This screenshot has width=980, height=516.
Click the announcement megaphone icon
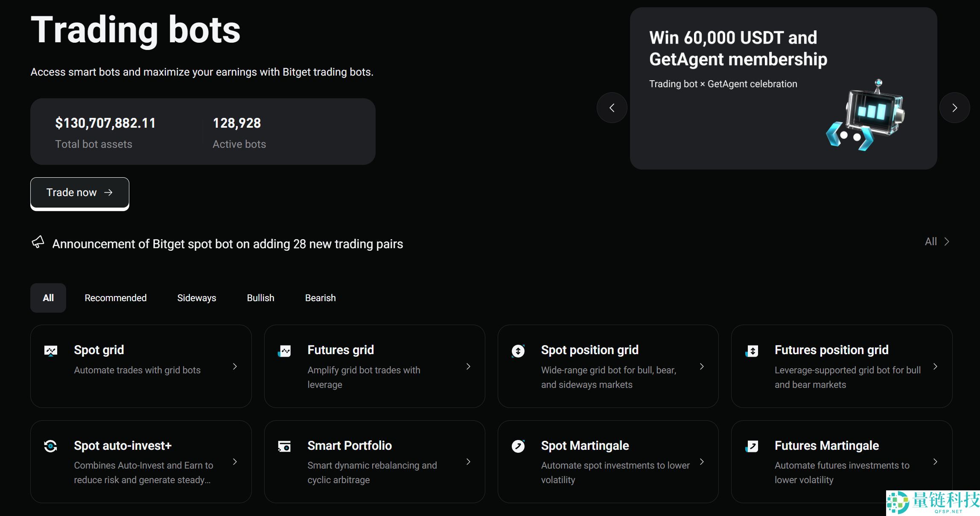(x=38, y=242)
